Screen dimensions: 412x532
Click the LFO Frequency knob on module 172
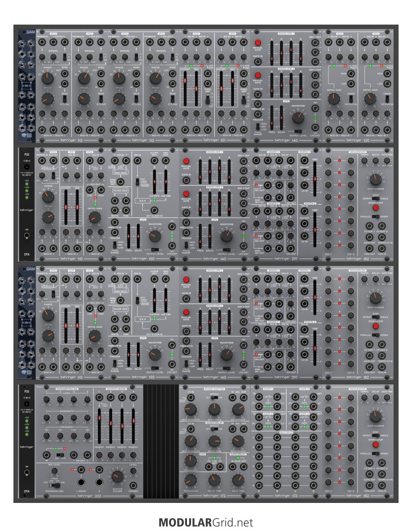[x=191, y=461]
